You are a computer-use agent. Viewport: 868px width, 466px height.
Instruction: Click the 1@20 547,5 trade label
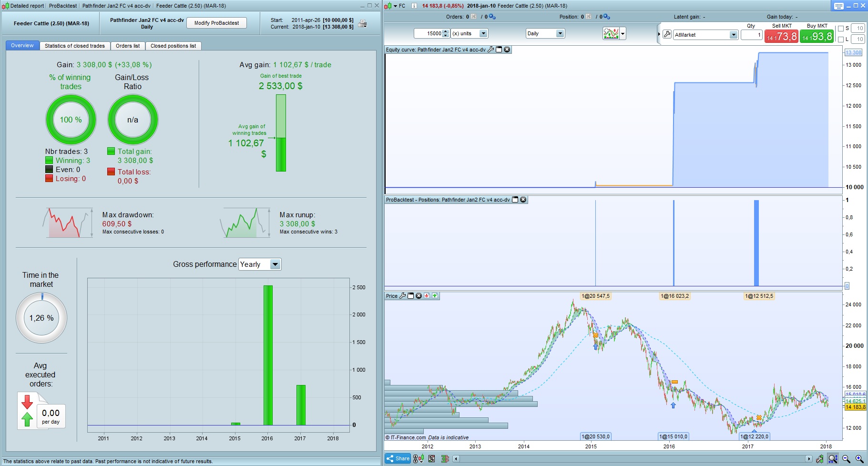[x=596, y=296]
